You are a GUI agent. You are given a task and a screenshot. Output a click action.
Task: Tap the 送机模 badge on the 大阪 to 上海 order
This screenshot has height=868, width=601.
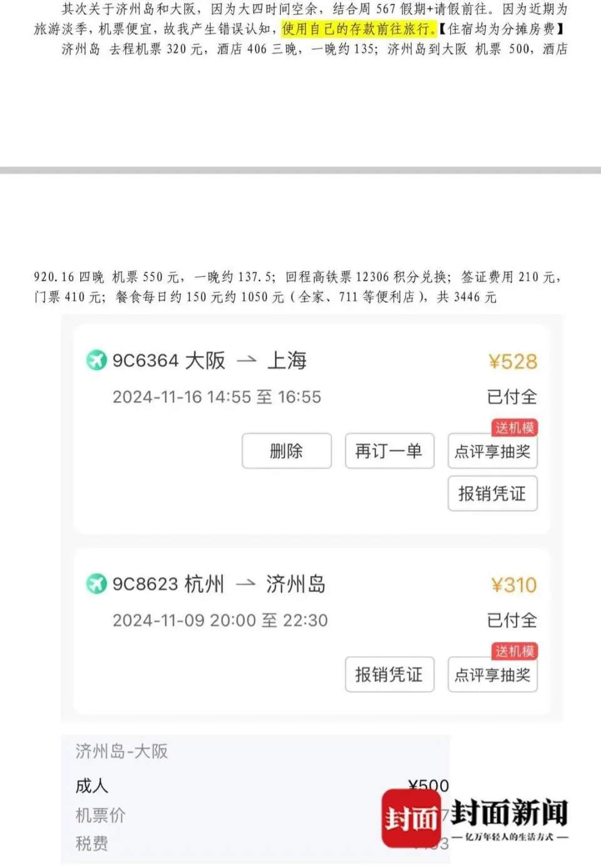click(514, 427)
